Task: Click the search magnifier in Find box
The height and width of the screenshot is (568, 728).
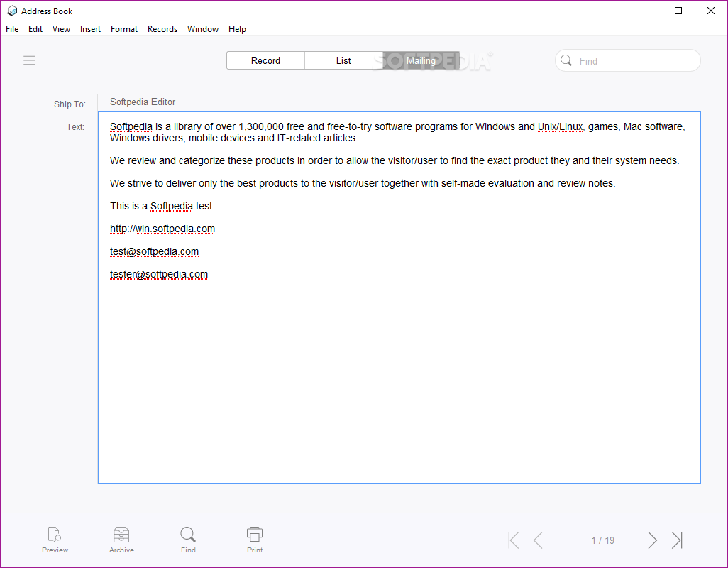Action: tap(566, 60)
